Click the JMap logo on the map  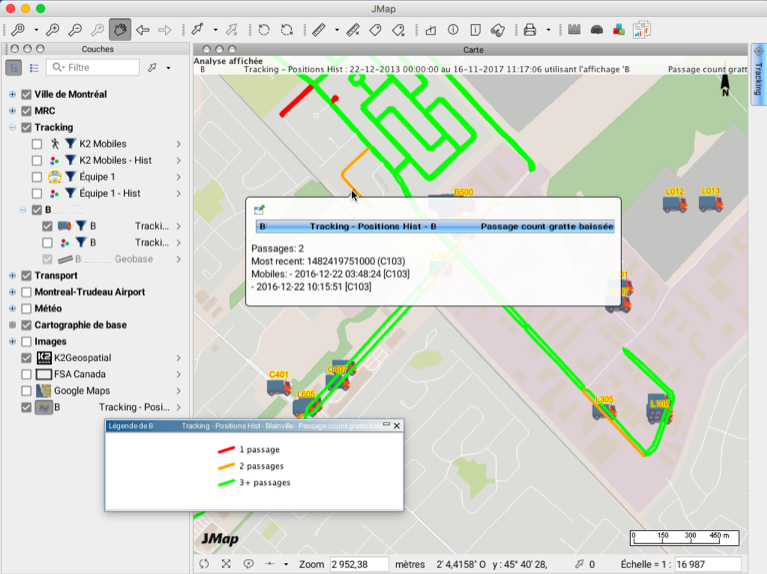[x=220, y=539]
